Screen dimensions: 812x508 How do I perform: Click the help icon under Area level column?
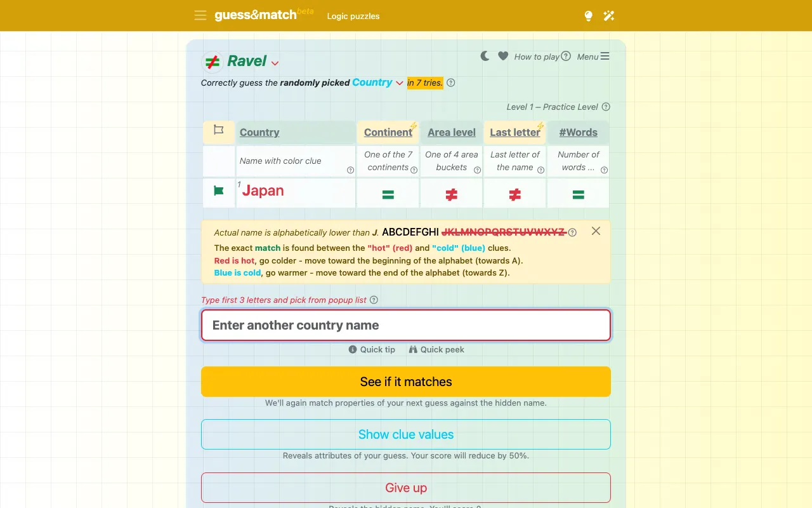[x=477, y=170]
